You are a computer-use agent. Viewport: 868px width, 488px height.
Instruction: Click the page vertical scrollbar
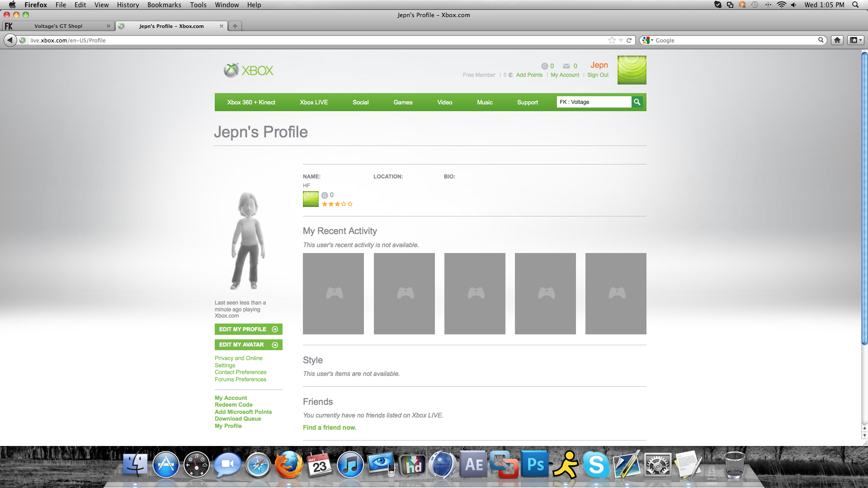[x=864, y=199]
